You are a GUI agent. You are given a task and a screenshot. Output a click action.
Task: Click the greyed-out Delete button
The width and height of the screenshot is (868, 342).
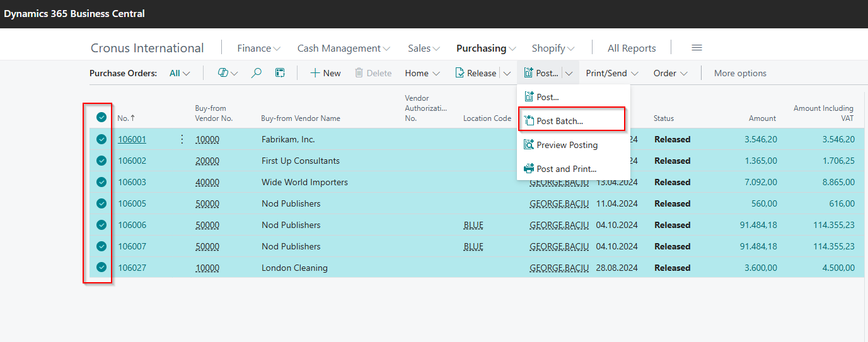tap(373, 73)
